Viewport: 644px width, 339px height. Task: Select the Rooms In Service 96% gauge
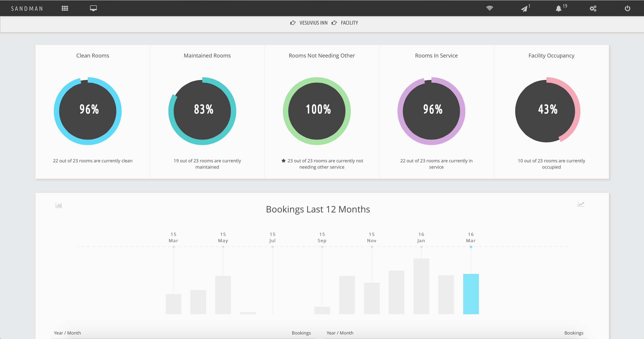coord(431,111)
